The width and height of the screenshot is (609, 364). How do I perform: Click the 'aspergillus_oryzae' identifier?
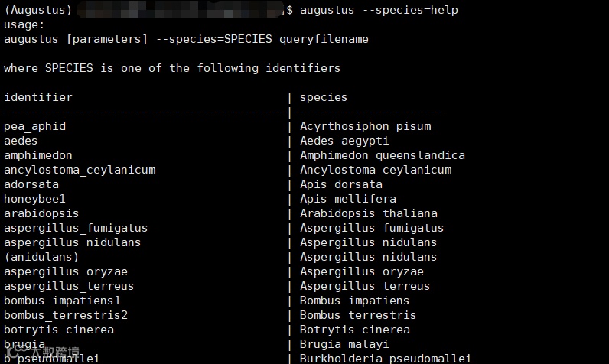(66, 271)
